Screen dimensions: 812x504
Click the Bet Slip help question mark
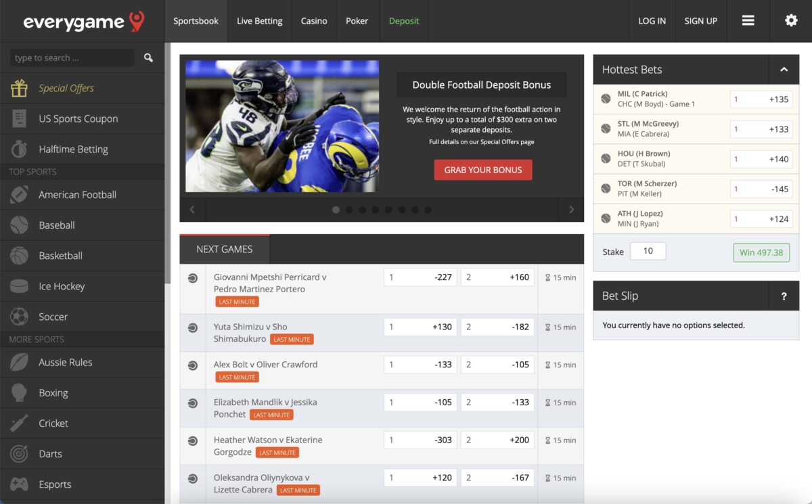784,296
